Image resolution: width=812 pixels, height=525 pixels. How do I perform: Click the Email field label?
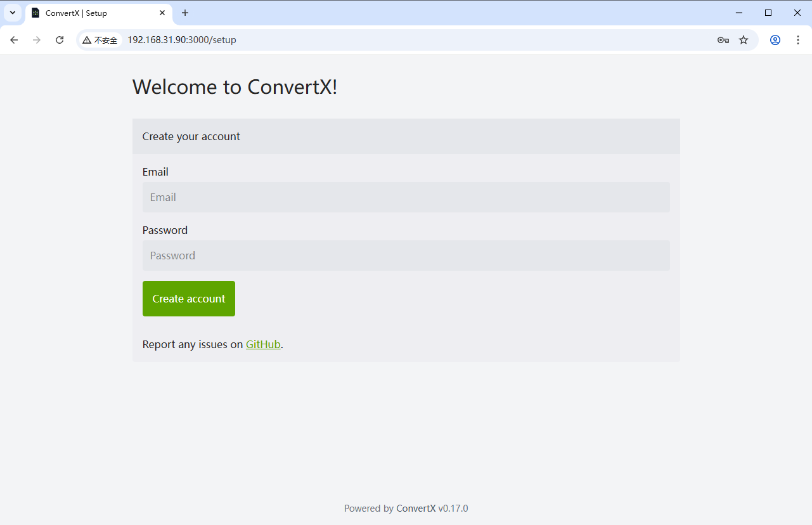155,172
